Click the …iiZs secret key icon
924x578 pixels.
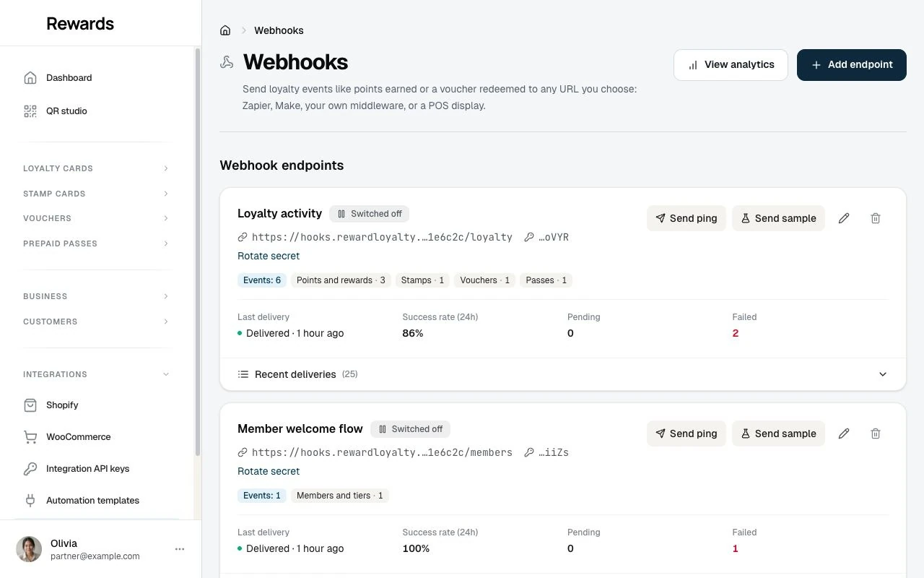point(529,452)
